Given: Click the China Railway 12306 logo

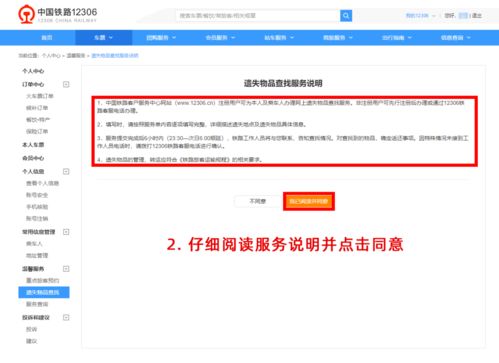Looking at the screenshot, I should (x=57, y=15).
